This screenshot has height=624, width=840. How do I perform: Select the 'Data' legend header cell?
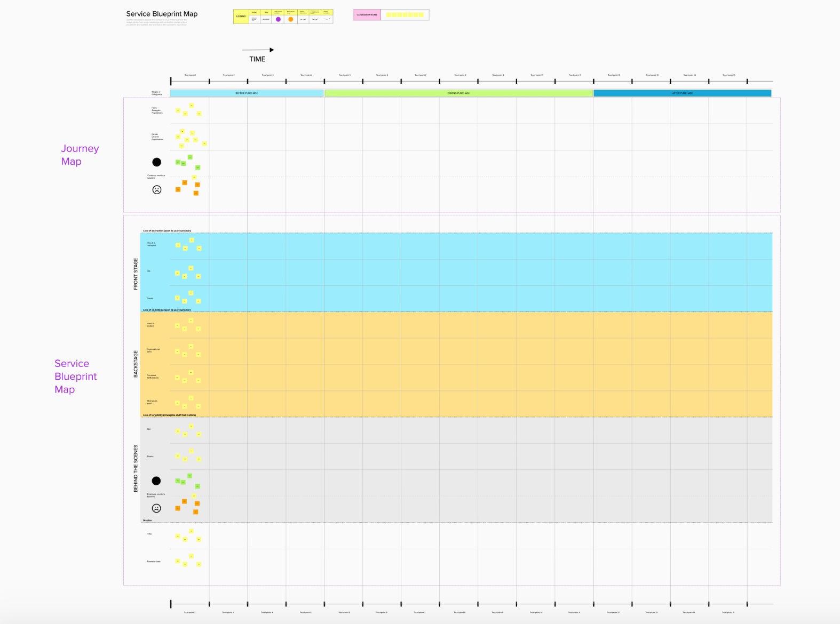(x=266, y=12)
